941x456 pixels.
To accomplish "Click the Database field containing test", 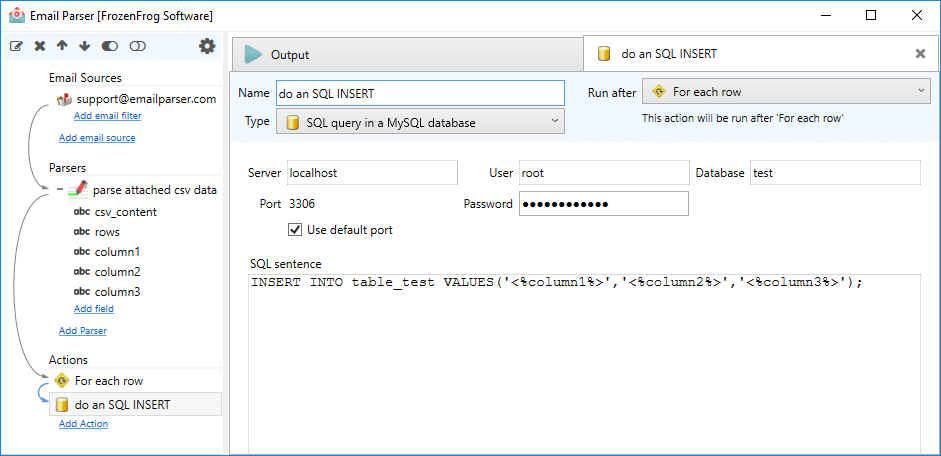I will tap(835, 173).
